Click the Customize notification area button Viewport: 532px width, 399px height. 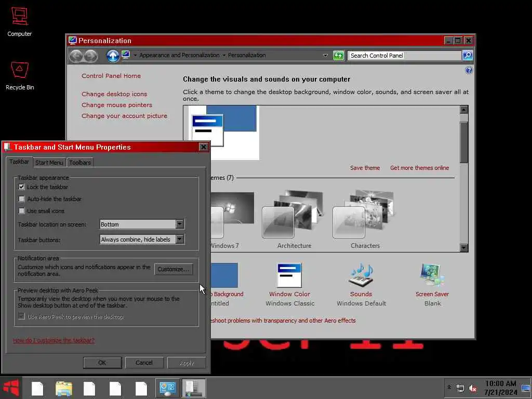click(x=174, y=269)
